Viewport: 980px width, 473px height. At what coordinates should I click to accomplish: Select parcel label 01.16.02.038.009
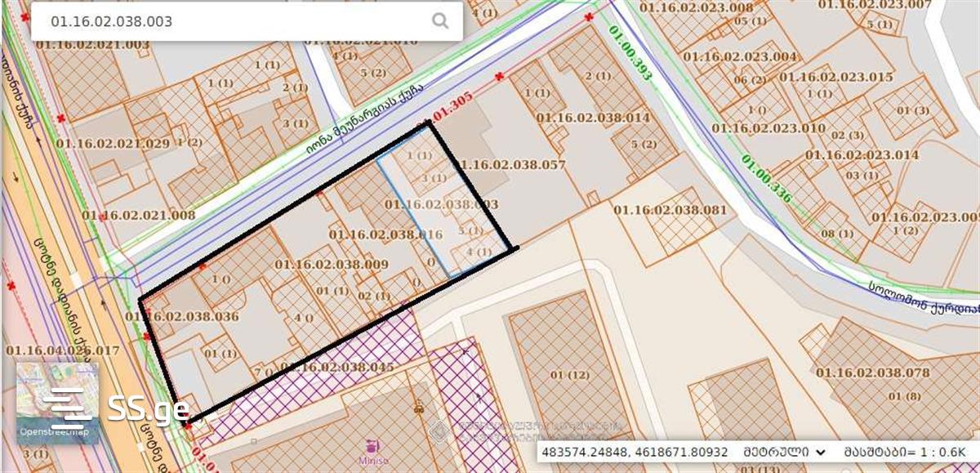click(331, 264)
